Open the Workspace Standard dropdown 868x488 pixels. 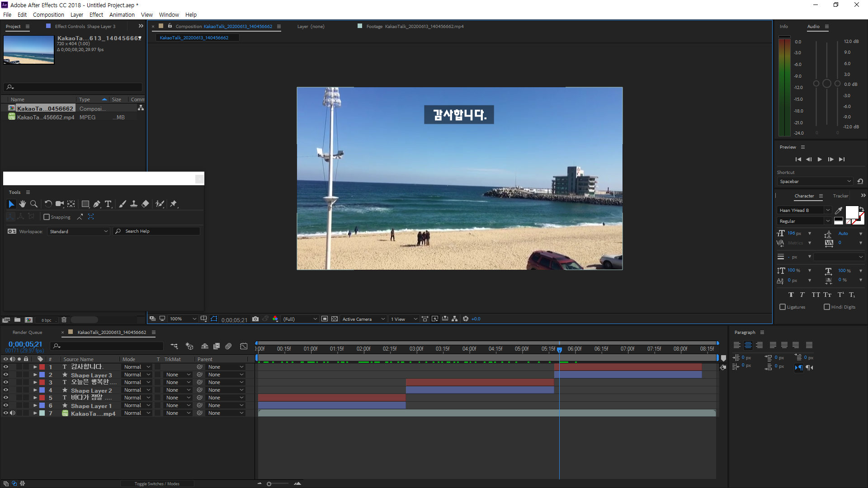(79, 231)
